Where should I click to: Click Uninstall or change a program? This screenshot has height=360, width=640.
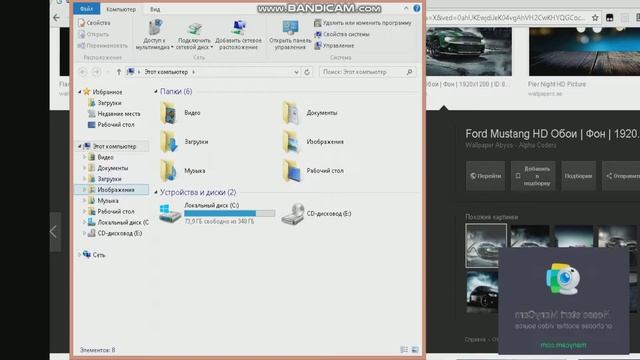pos(363,23)
